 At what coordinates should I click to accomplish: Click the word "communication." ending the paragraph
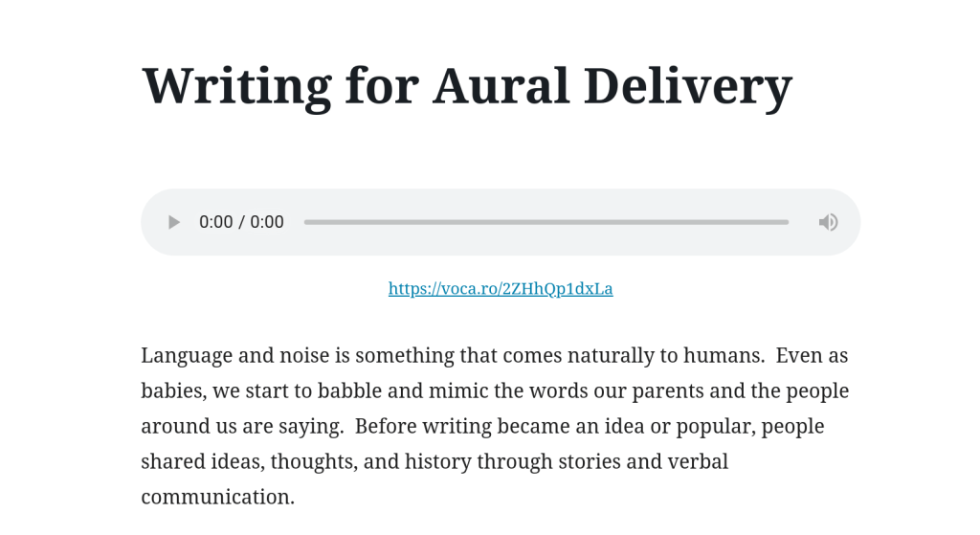coord(217,497)
